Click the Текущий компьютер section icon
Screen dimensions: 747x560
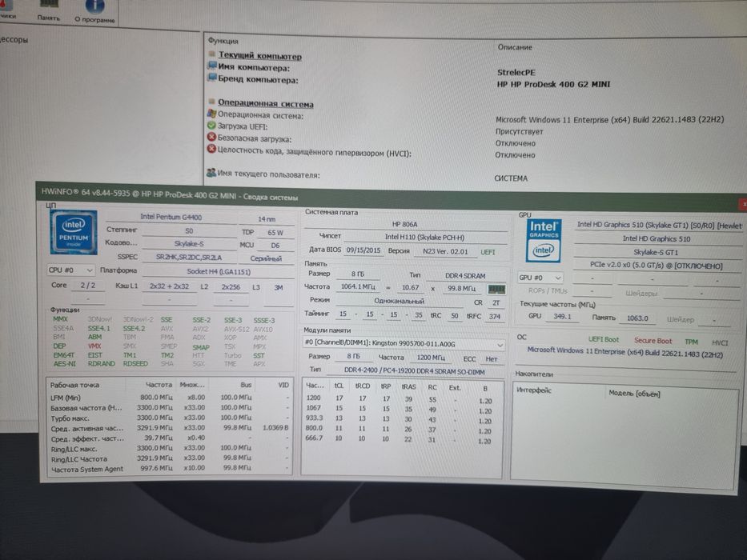[x=212, y=54]
